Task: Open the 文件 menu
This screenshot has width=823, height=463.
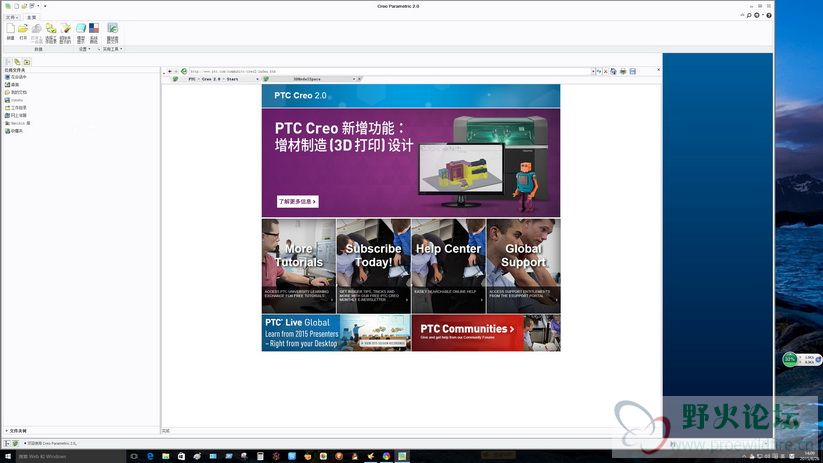Action: [x=12, y=17]
